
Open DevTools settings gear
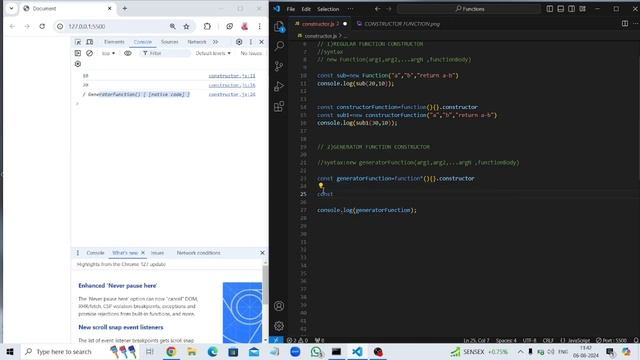pos(239,42)
